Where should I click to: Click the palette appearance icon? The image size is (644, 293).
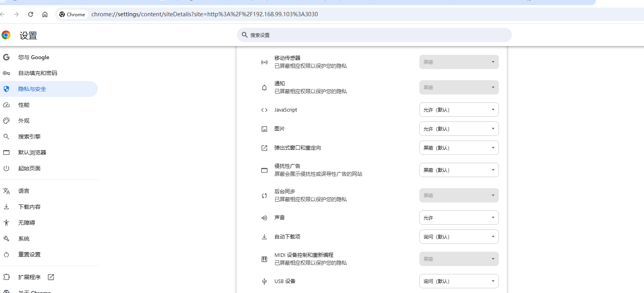click(x=6, y=121)
